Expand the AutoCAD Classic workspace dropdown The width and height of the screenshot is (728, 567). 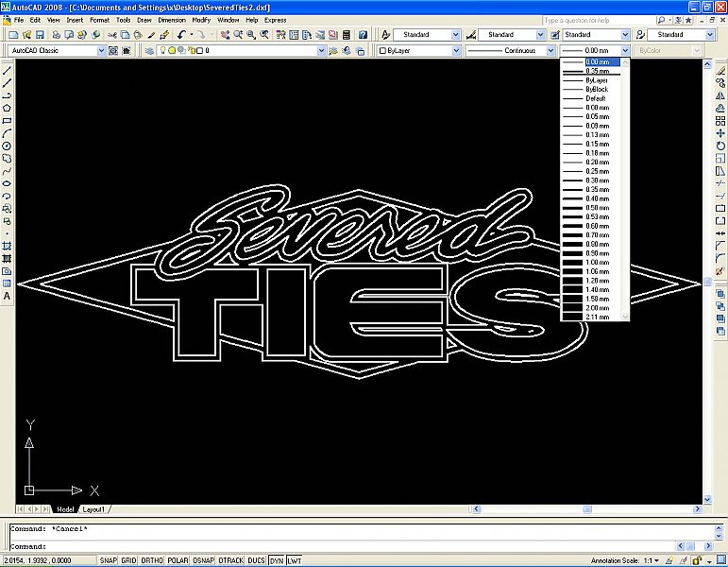click(102, 51)
